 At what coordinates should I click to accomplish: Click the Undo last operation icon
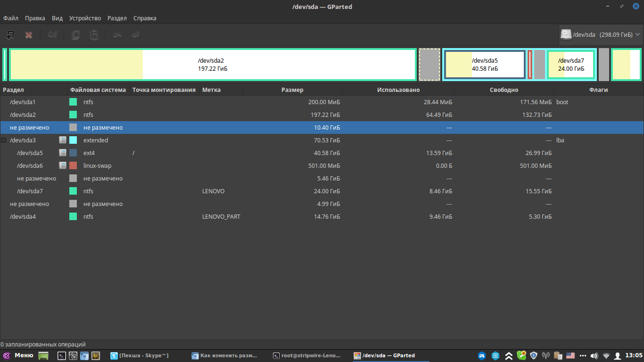(117, 35)
